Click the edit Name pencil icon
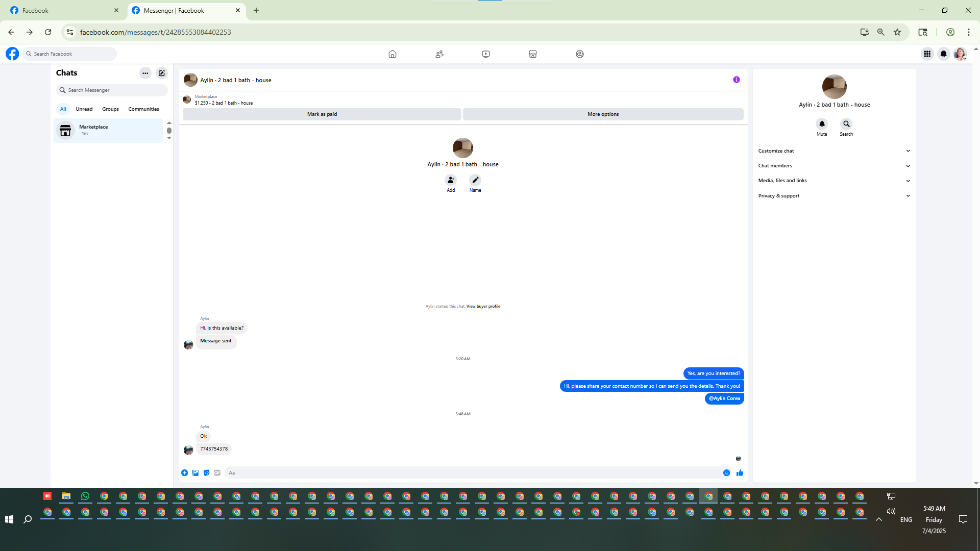Image resolution: width=980 pixels, height=551 pixels. (x=475, y=180)
